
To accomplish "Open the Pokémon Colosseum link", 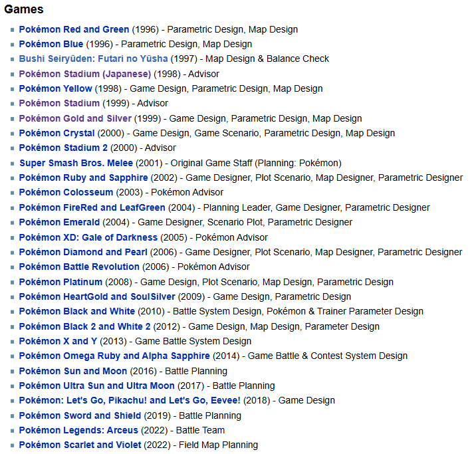I will click(x=66, y=192).
